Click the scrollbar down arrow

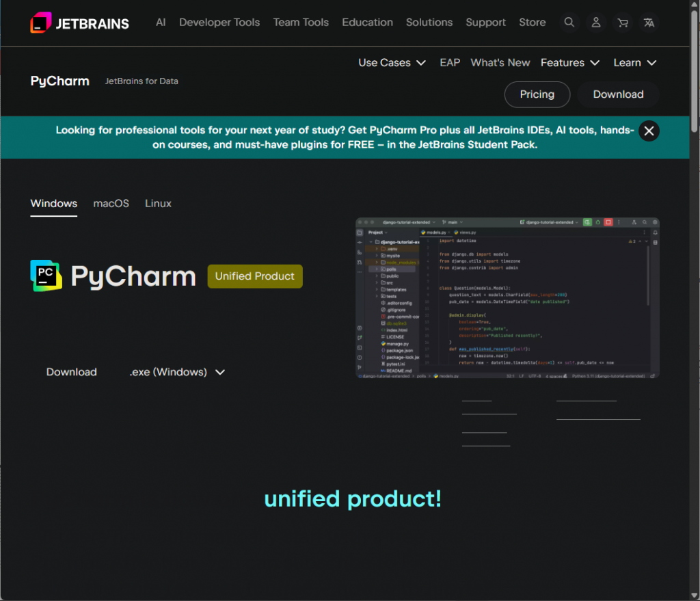coord(695,596)
